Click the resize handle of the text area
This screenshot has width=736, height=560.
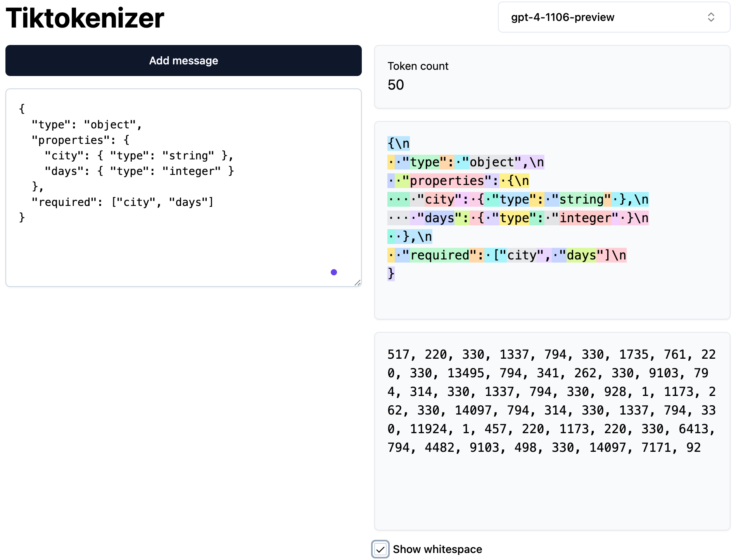pos(358,283)
